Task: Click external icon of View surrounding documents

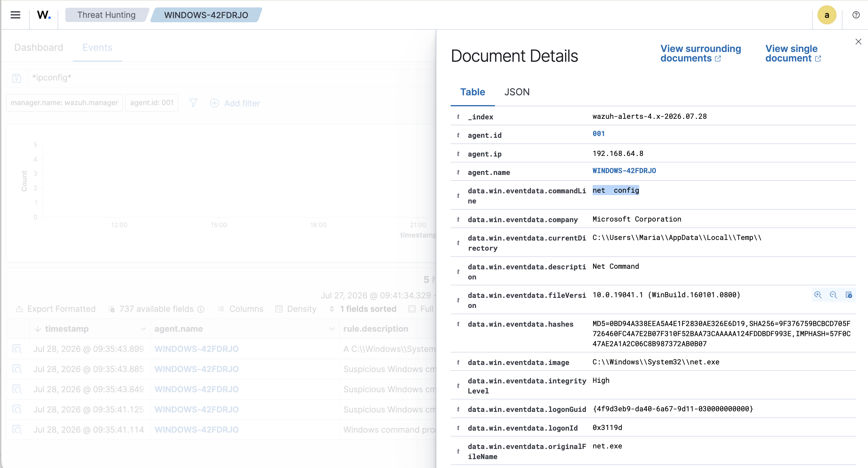Action: (x=718, y=58)
